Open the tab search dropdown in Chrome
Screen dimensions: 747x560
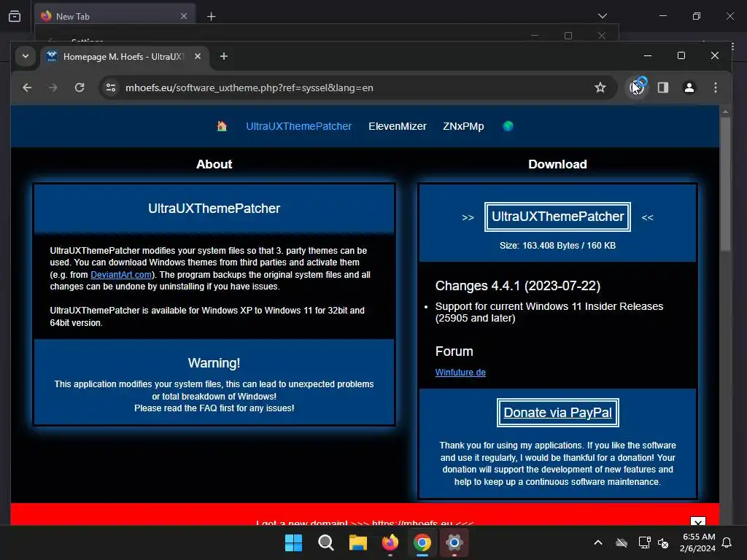[x=26, y=56]
